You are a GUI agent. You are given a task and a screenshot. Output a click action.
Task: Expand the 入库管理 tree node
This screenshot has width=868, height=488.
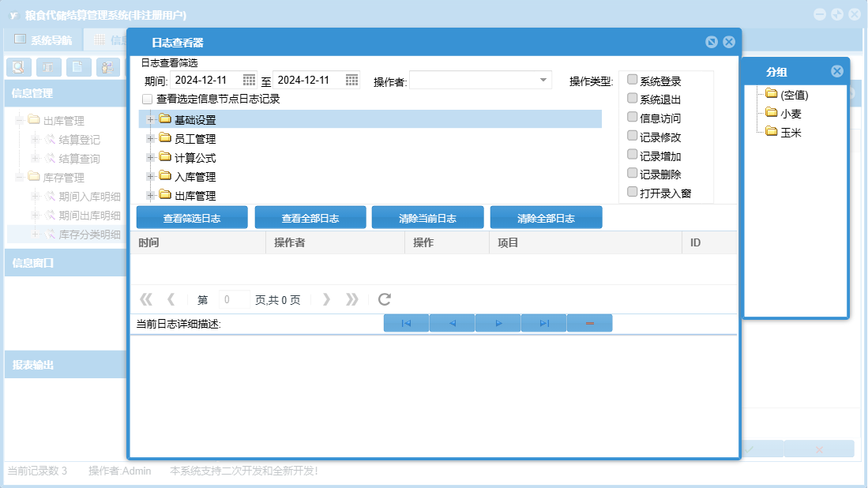tap(150, 176)
